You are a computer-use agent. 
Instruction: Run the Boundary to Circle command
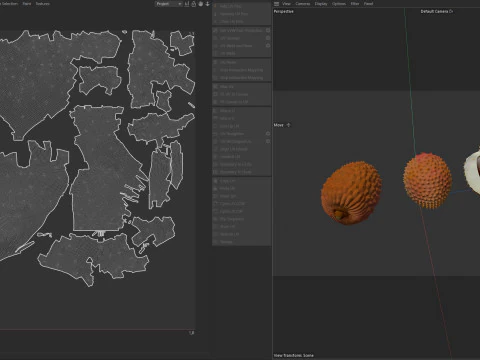(242, 164)
